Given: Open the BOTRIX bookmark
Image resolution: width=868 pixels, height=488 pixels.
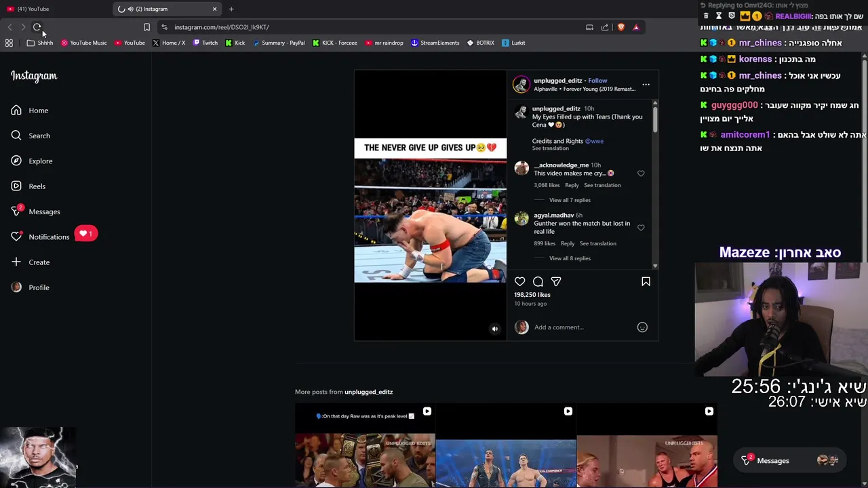Looking at the screenshot, I should 480,43.
